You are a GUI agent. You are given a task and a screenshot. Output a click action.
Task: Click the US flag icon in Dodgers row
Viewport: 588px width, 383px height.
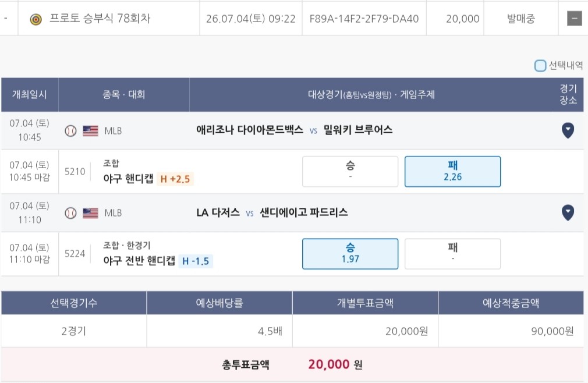click(90, 213)
